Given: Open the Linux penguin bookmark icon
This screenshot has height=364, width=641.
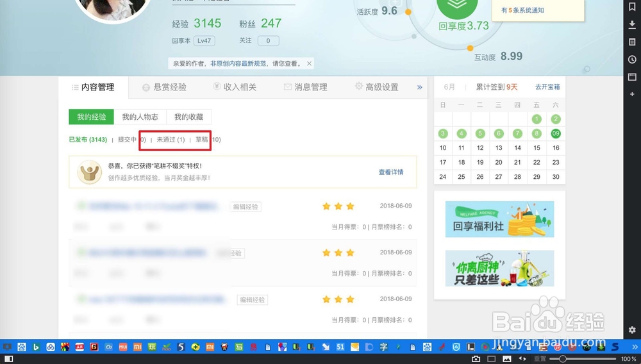Looking at the screenshot, I should pos(499,347).
